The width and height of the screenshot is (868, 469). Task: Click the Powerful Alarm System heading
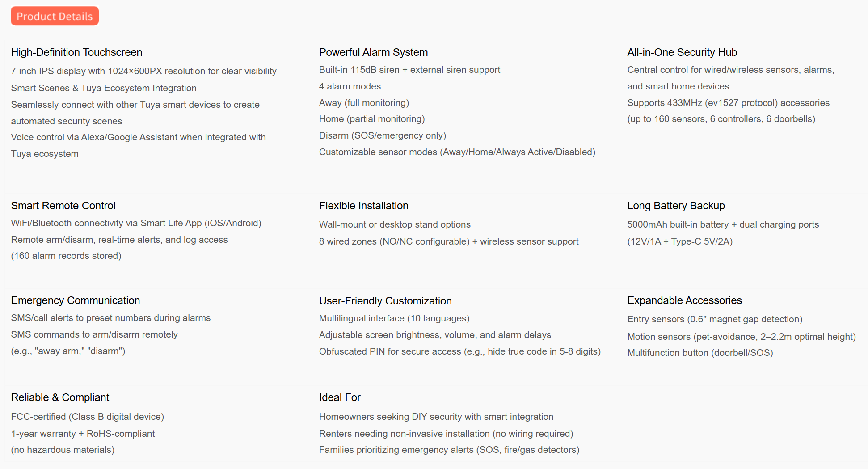373,52
